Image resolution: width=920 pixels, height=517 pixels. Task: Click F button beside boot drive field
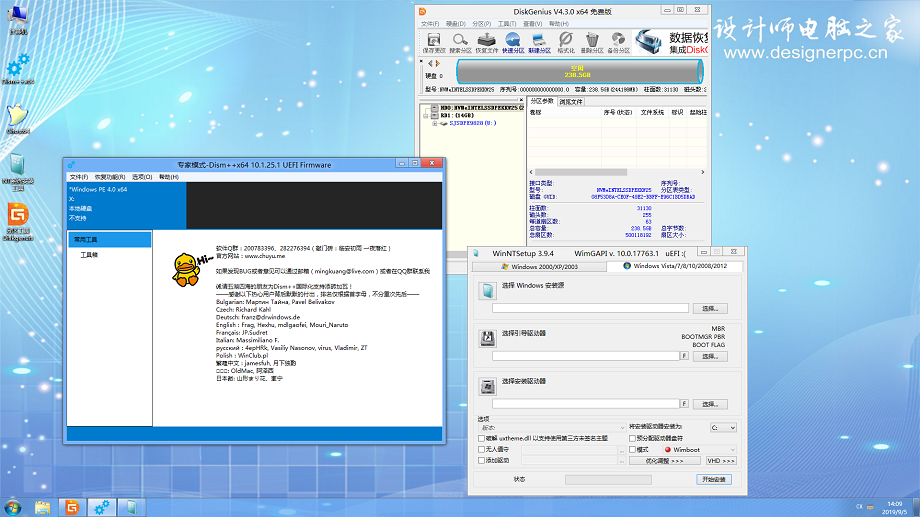684,356
